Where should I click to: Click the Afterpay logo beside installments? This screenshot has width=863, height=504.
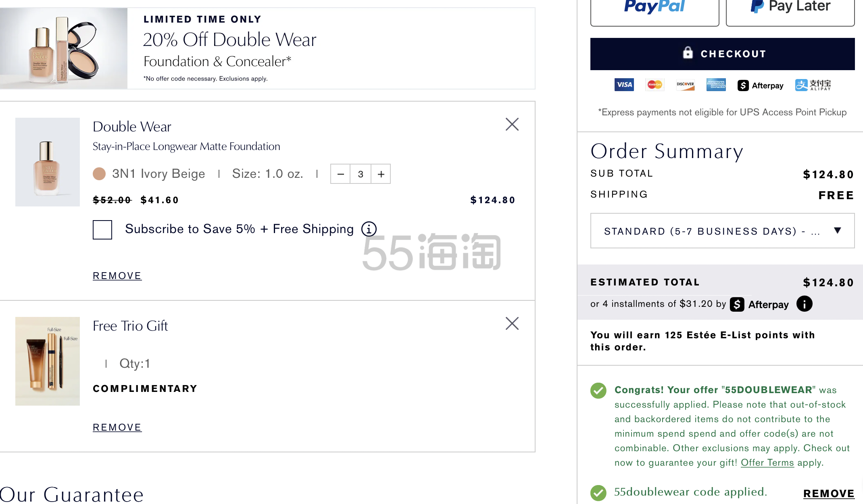click(759, 304)
